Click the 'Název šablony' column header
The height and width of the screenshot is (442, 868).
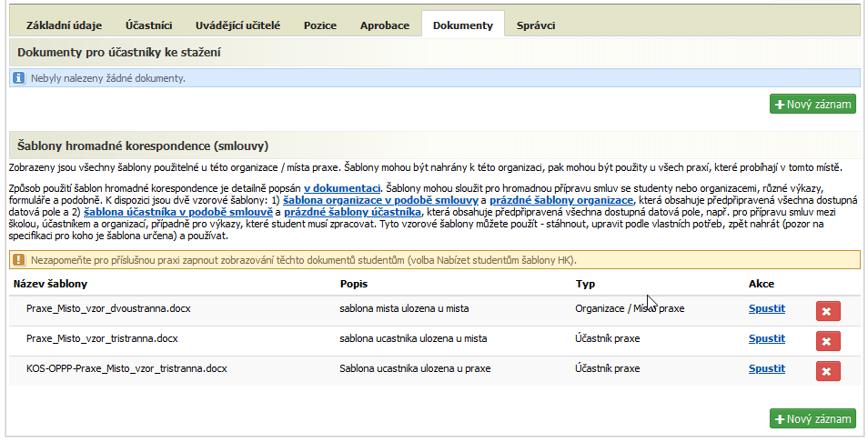tap(50, 284)
